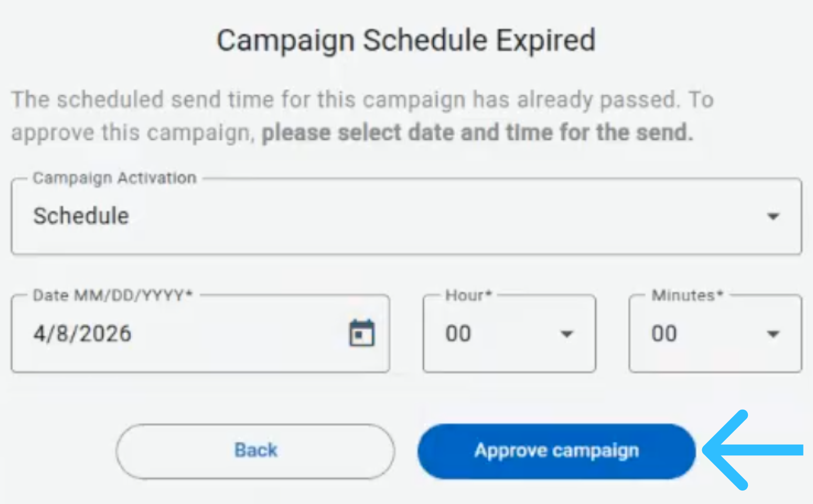
Task: Go back with the Back button
Action: (255, 451)
